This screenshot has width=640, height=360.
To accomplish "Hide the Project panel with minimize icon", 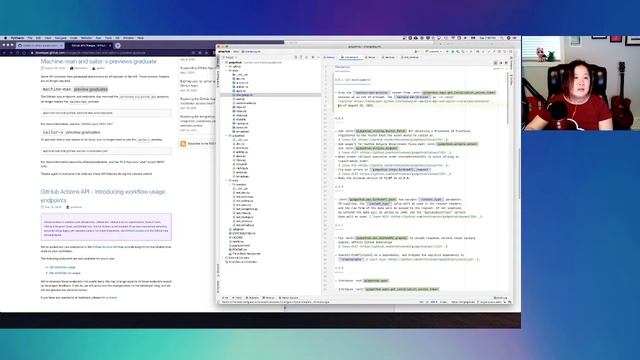I will point(318,58).
